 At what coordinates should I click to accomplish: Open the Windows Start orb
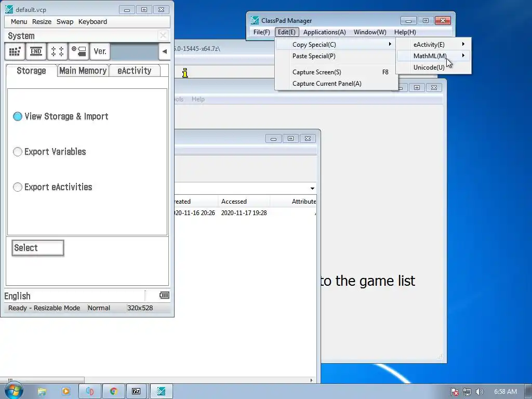[x=14, y=391]
